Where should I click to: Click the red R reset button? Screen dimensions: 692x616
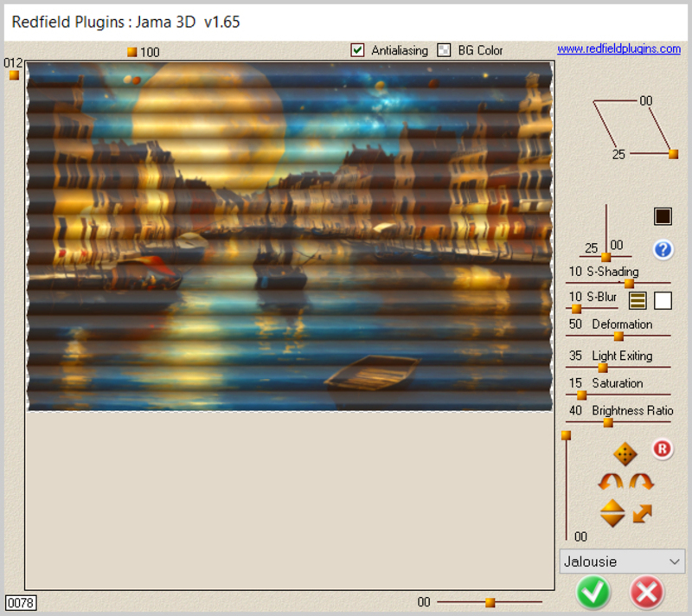pos(662,449)
